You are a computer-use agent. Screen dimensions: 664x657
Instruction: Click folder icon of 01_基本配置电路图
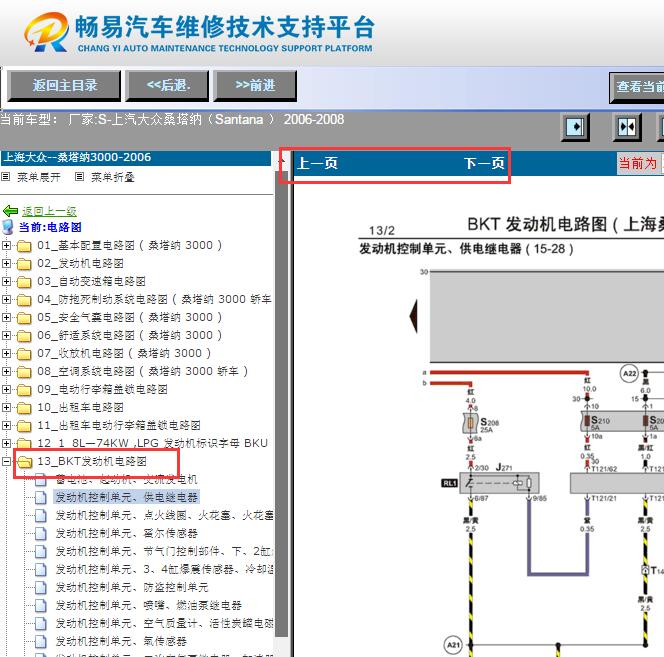click(24, 246)
